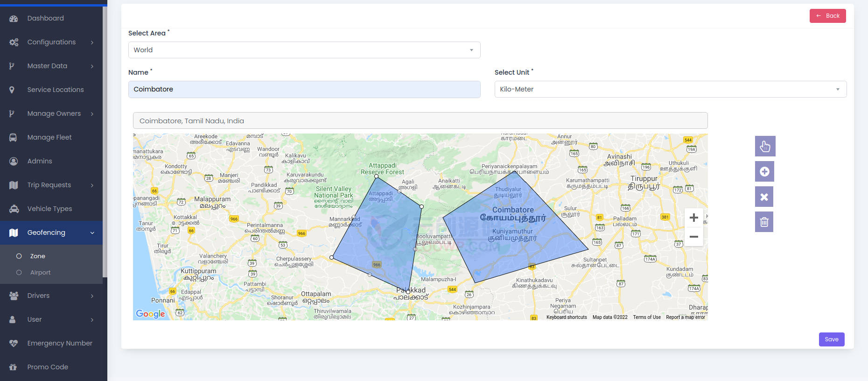The image size is (868, 381).
Task: Click Report a map error link
Action: pos(686,317)
